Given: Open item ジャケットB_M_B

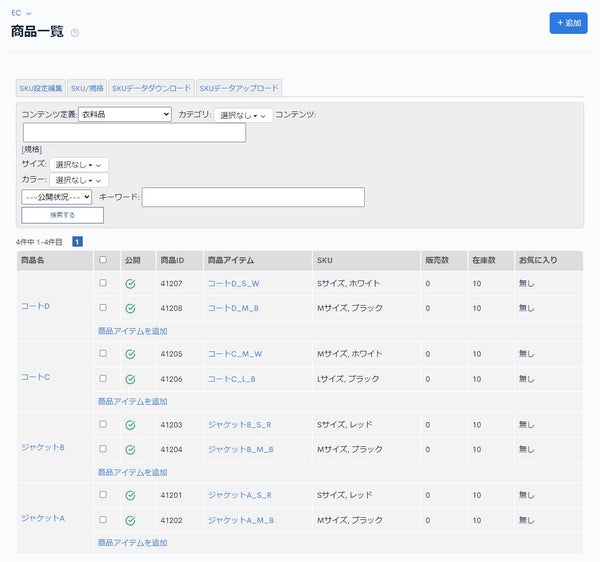Looking at the screenshot, I should click(241, 450).
